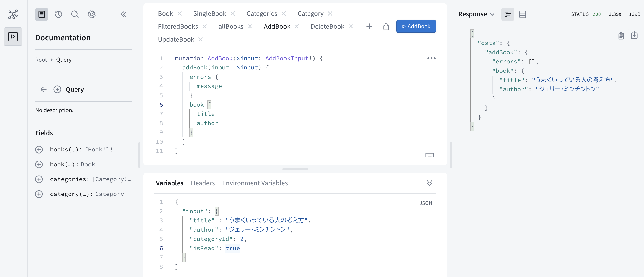Screen dimensions: 644x277
Task: Click the 139B response size
Action: (x=635, y=14)
